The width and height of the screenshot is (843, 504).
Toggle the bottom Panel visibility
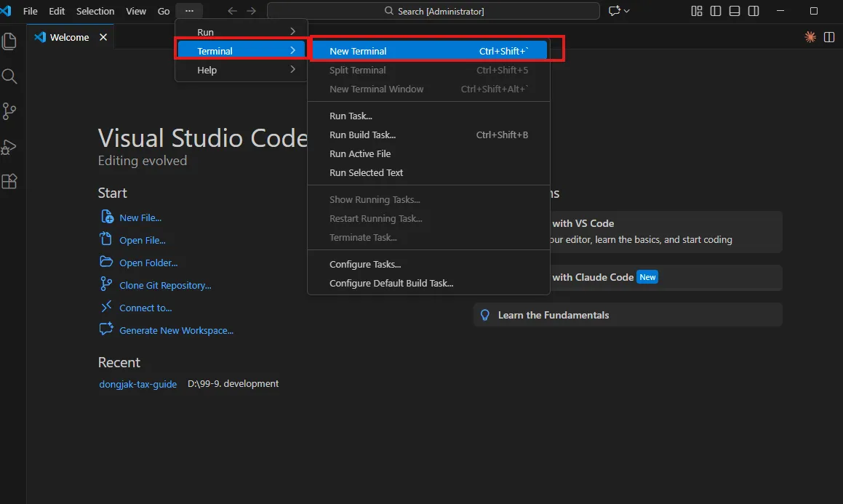735,11
